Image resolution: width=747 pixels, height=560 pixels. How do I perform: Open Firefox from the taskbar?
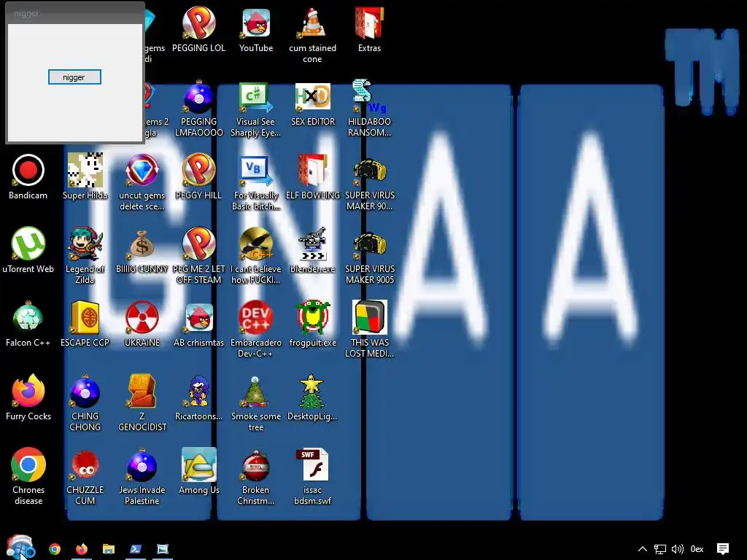pos(82,549)
